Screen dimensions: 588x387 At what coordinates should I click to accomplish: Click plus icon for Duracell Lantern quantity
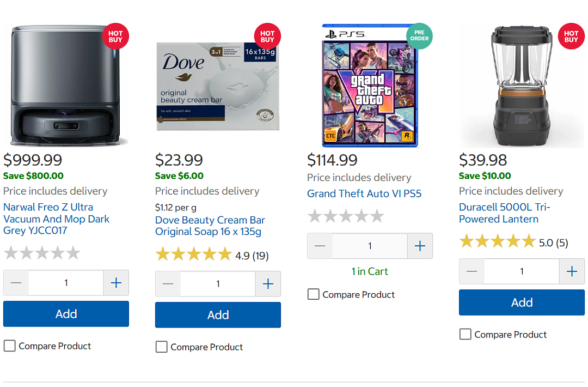pyautogui.click(x=572, y=271)
